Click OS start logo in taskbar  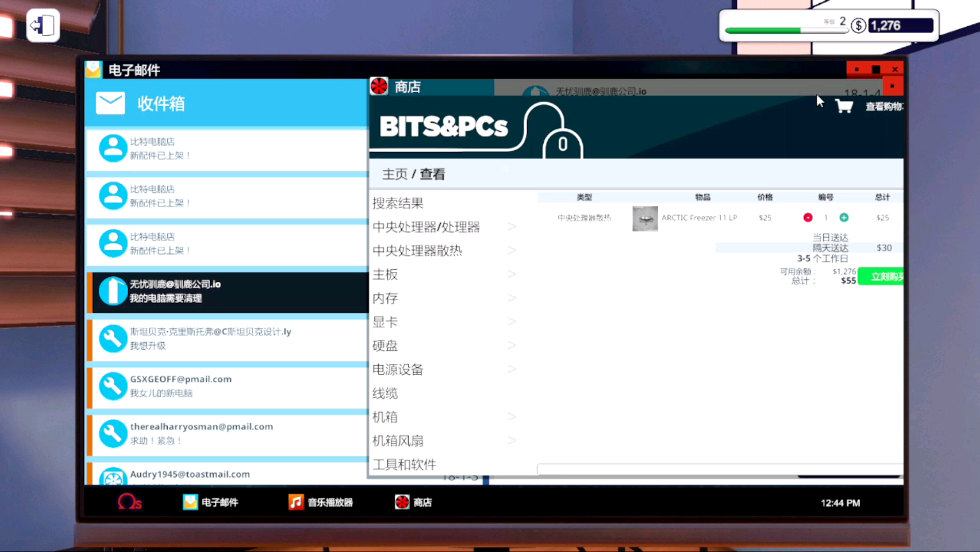point(129,502)
